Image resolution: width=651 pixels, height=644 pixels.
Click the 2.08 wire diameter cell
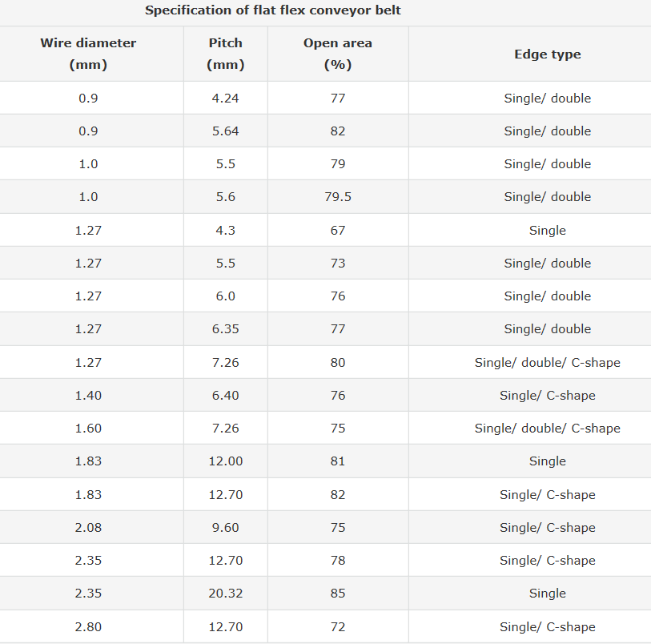(x=88, y=527)
